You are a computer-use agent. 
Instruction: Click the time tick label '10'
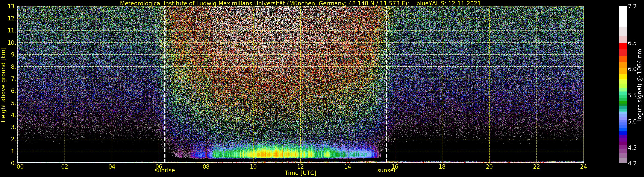click(253, 167)
